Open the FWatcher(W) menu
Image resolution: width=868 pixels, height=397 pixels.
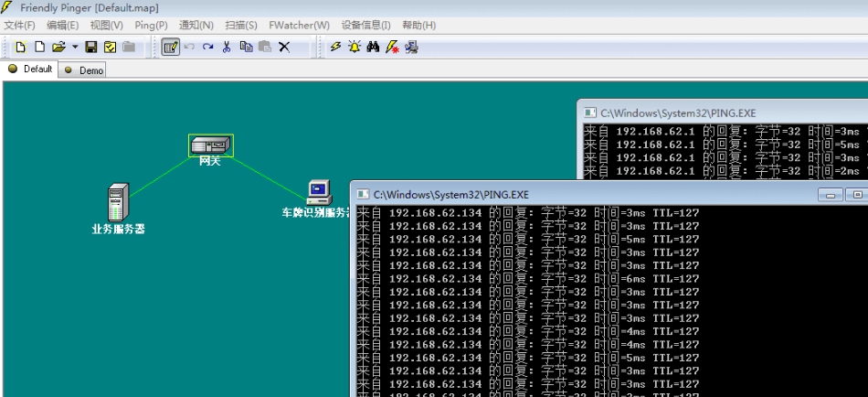pos(299,26)
